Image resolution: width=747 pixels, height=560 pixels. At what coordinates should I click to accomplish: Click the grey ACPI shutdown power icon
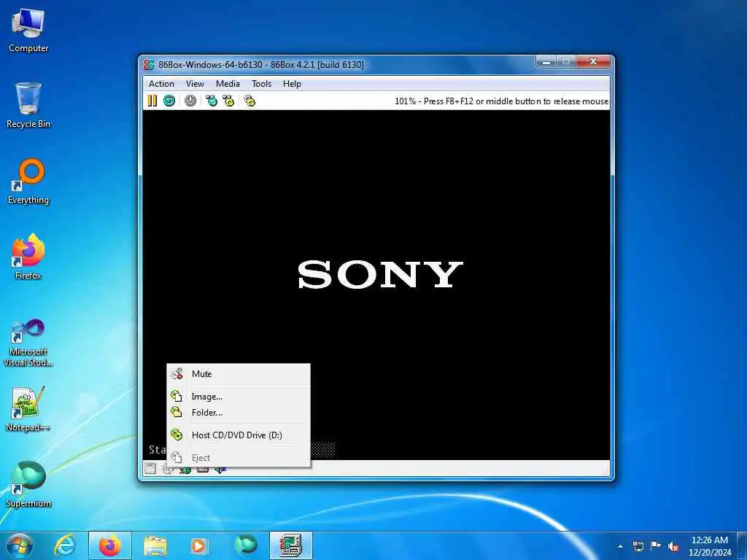tap(190, 101)
